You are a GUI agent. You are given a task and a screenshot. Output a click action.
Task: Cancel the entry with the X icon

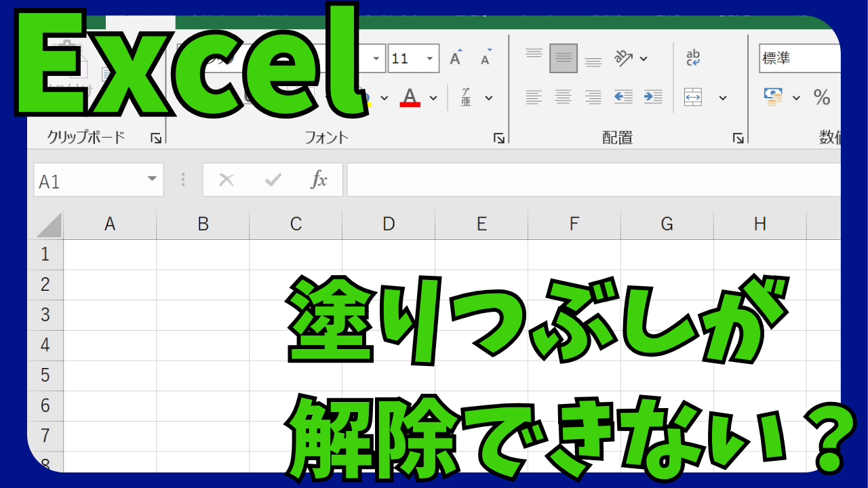click(226, 180)
